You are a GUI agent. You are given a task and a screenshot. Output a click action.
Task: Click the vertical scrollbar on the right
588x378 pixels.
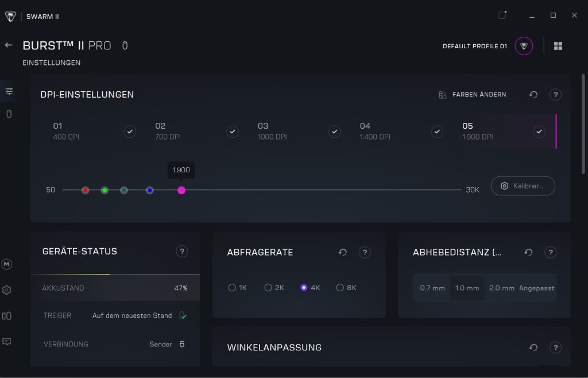[583, 121]
